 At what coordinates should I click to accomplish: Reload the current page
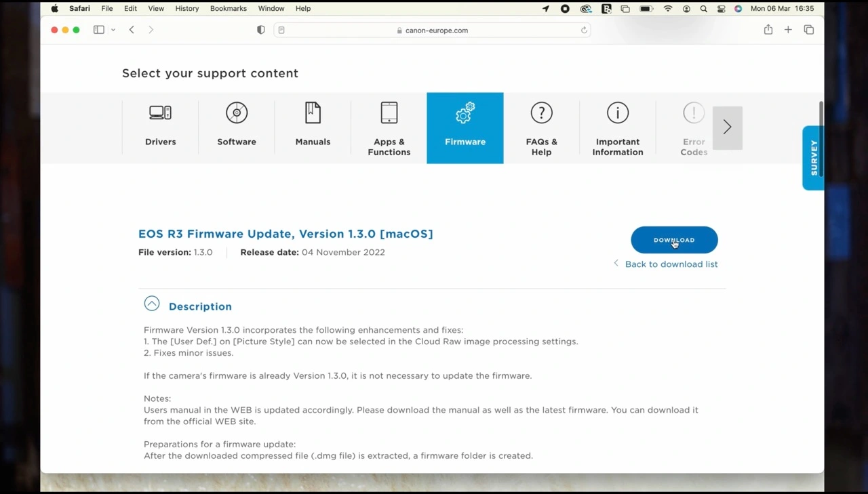point(584,30)
